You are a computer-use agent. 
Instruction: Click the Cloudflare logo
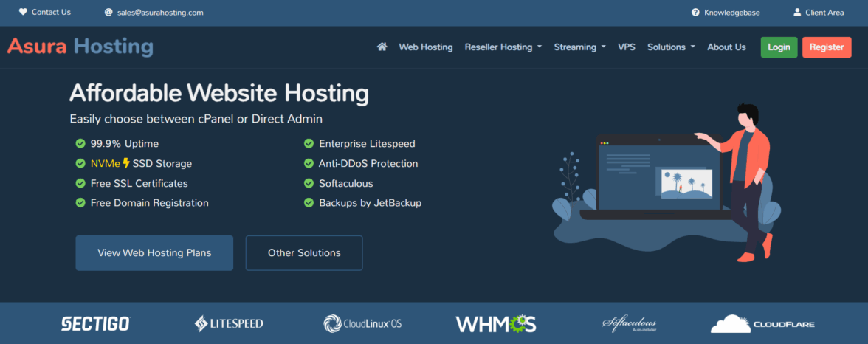(x=762, y=323)
